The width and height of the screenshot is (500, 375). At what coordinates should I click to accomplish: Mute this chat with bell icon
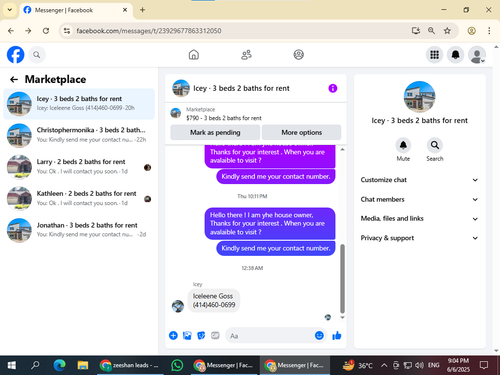[x=403, y=145]
